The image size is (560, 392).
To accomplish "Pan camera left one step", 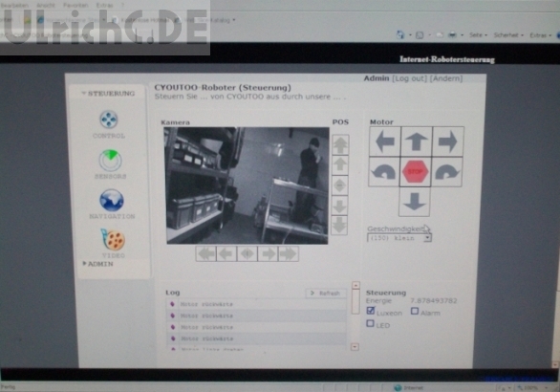I will click(226, 253).
